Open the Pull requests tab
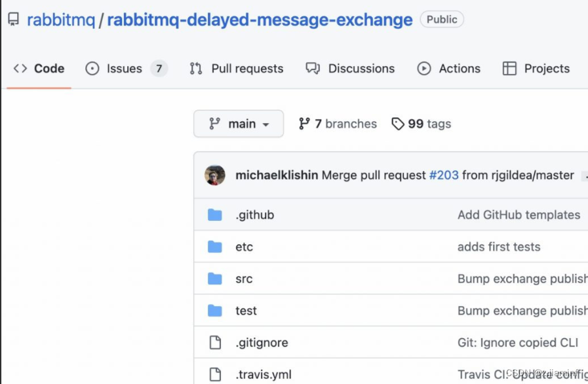 [x=237, y=69]
